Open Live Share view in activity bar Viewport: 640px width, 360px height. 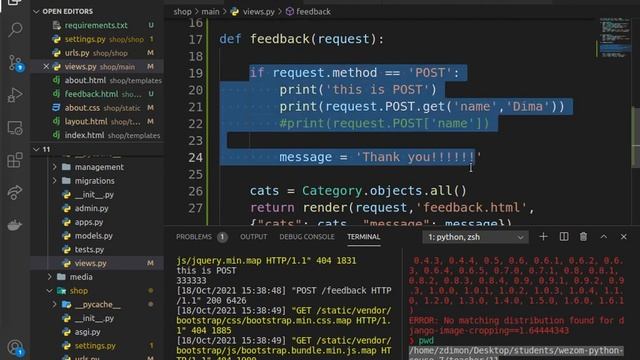point(15,192)
